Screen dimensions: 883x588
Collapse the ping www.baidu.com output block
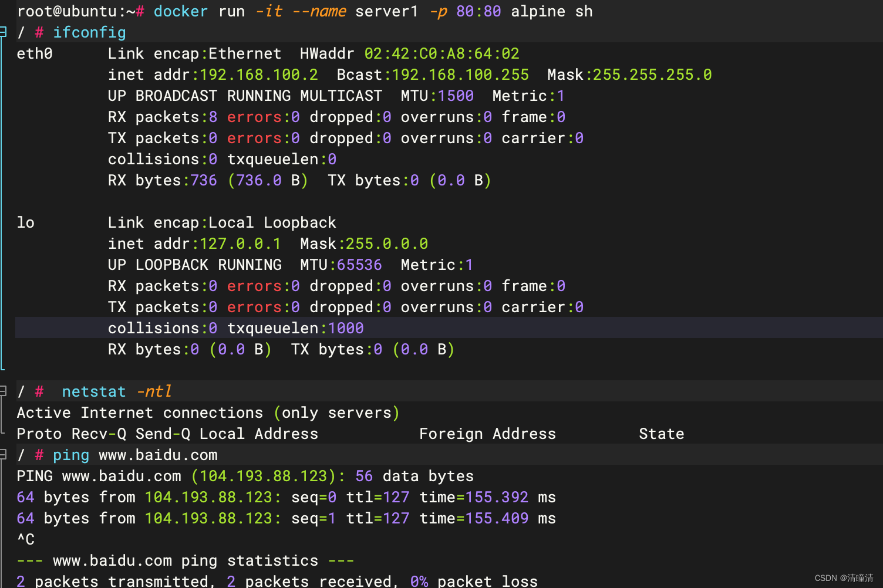point(3,454)
